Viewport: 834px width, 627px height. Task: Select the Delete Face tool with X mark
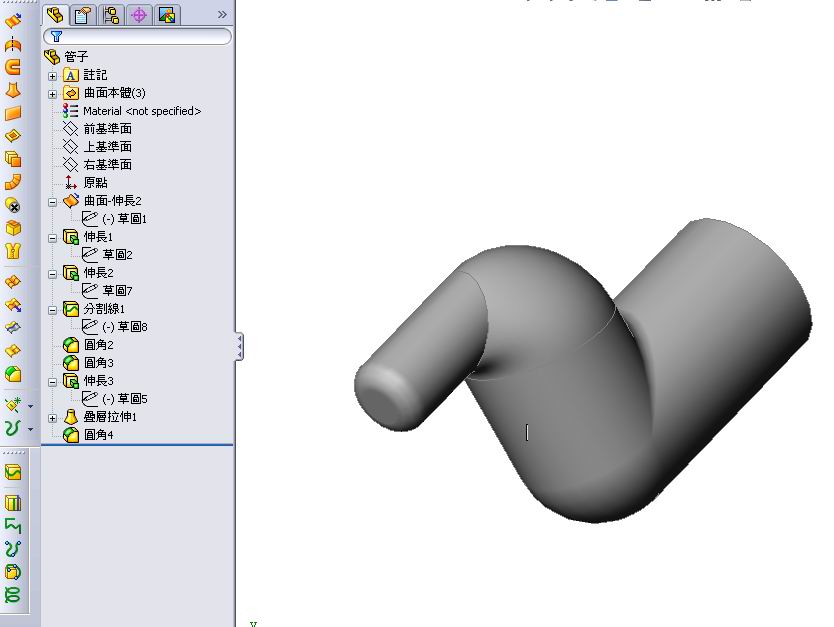pyautogui.click(x=13, y=205)
